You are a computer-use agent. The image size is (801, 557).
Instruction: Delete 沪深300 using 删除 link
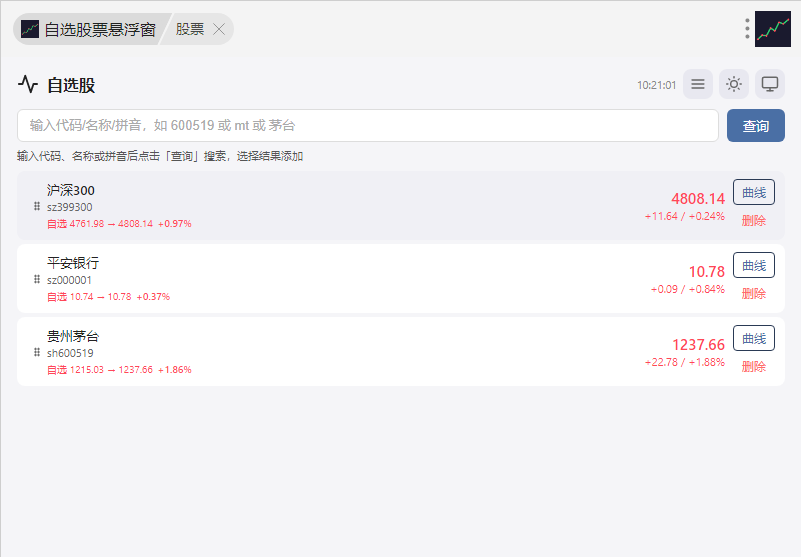(x=753, y=221)
